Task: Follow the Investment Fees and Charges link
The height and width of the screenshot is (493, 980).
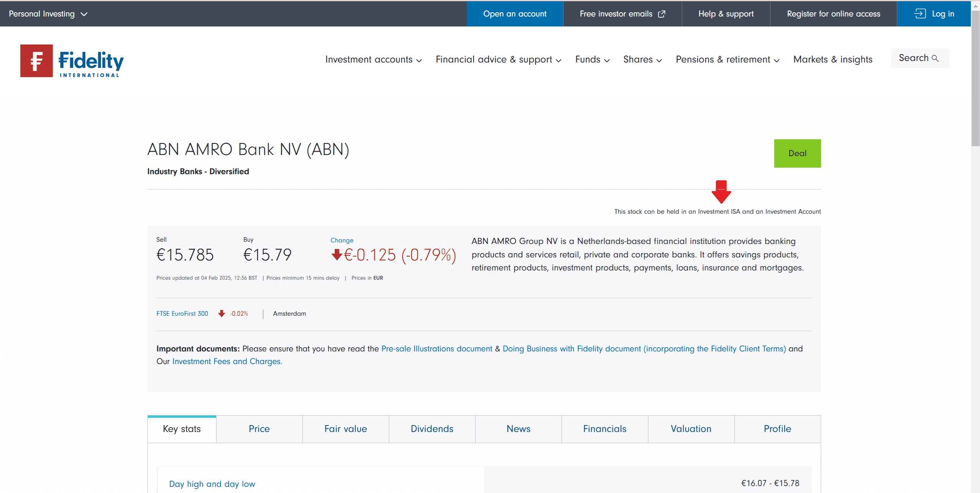Action: coord(227,361)
